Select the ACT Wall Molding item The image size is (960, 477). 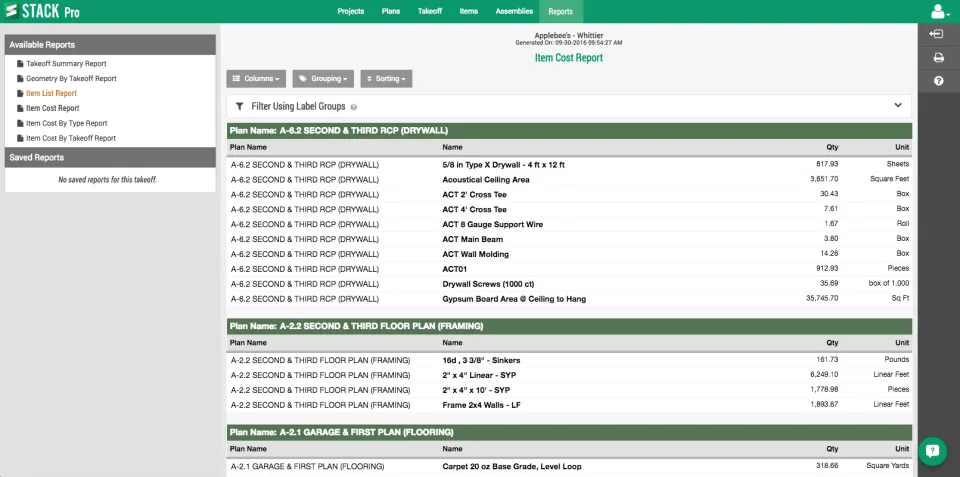pyautogui.click(x=476, y=254)
